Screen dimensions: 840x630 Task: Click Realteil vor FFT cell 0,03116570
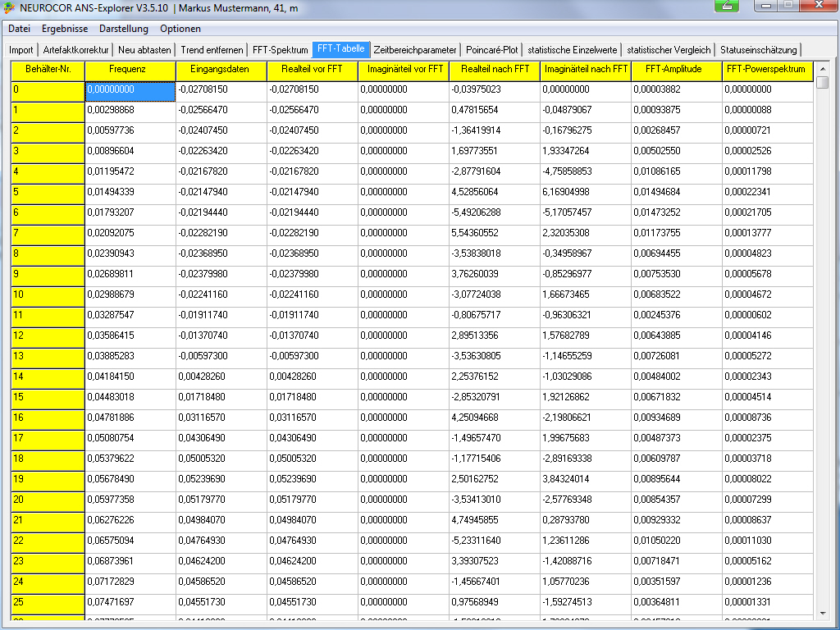313,419
